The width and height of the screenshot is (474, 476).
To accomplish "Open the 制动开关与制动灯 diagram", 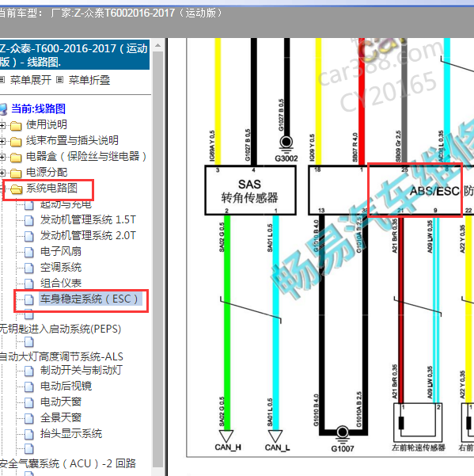I will 82,370.
